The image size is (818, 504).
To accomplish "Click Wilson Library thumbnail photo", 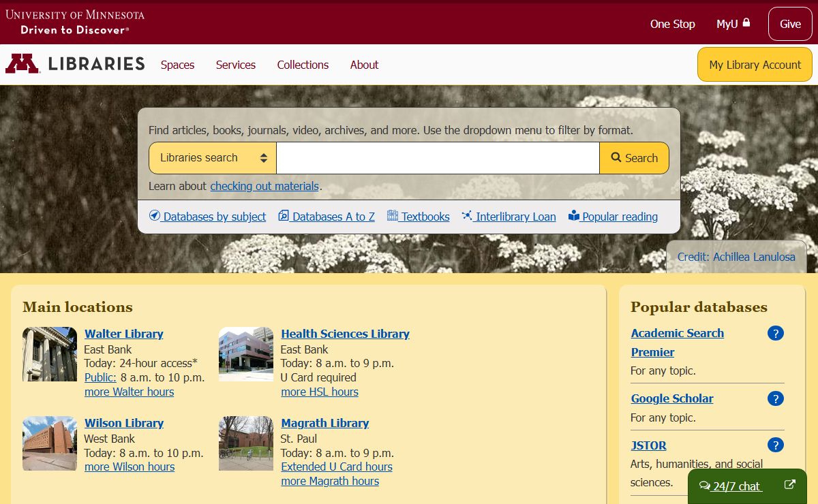I will pyautogui.click(x=50, y=443).
